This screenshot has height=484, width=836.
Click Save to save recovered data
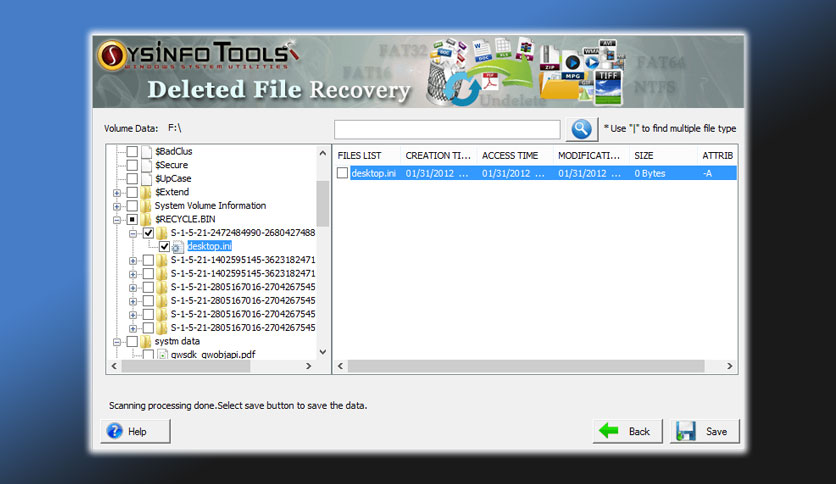(x=705, y=431)
